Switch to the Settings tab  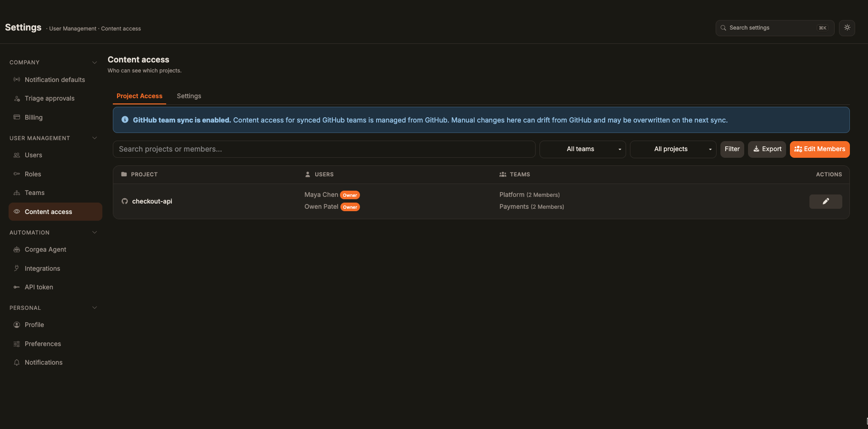(189, 96)
